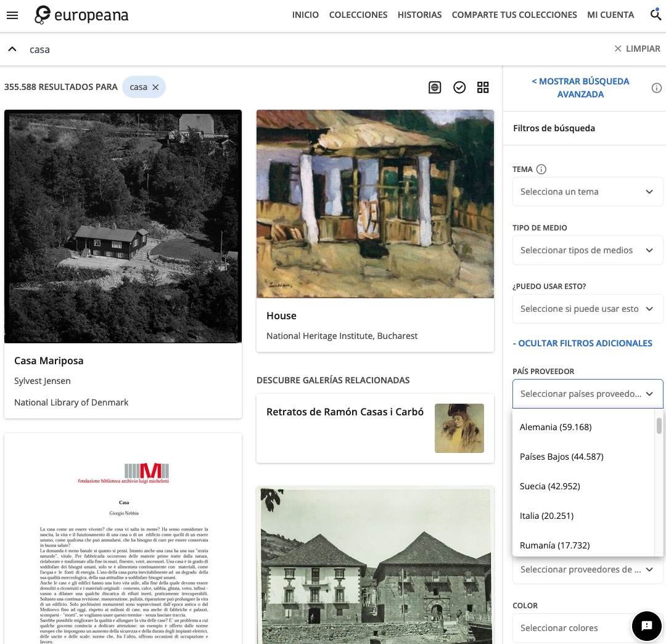
Task: Open House painting thumbnail
Action: (x=375, y=204)
